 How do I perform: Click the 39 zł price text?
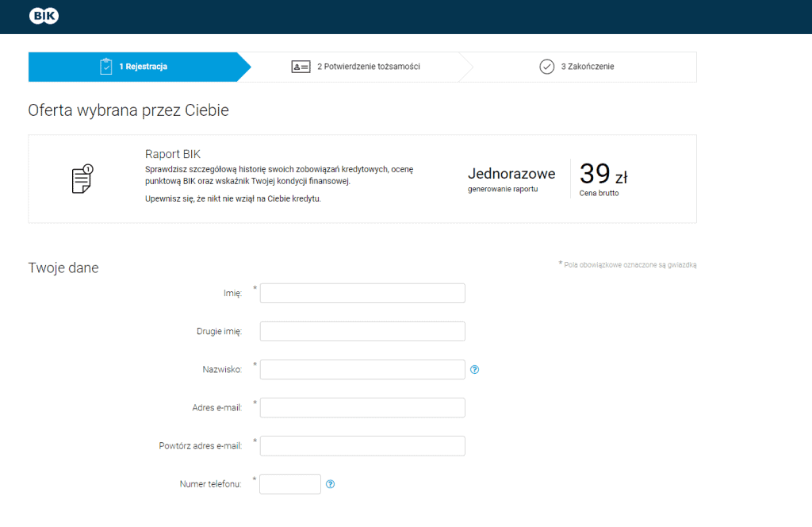[x=603, y=174]
